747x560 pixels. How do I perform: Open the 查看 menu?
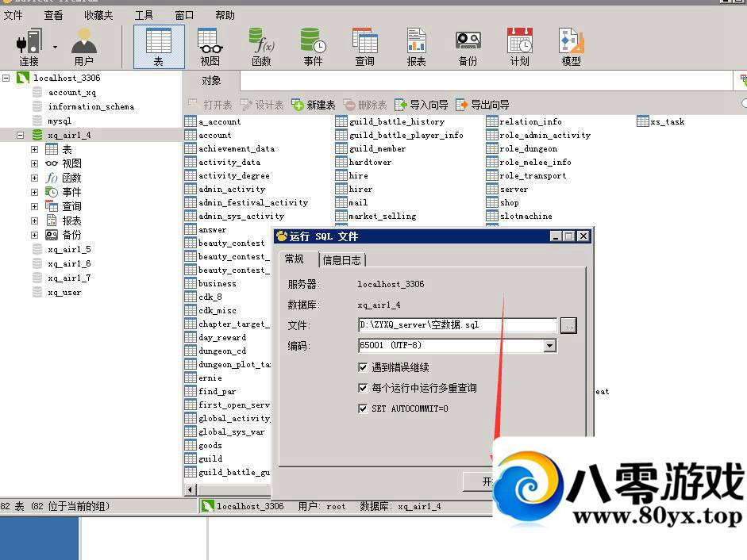point(53,16)
